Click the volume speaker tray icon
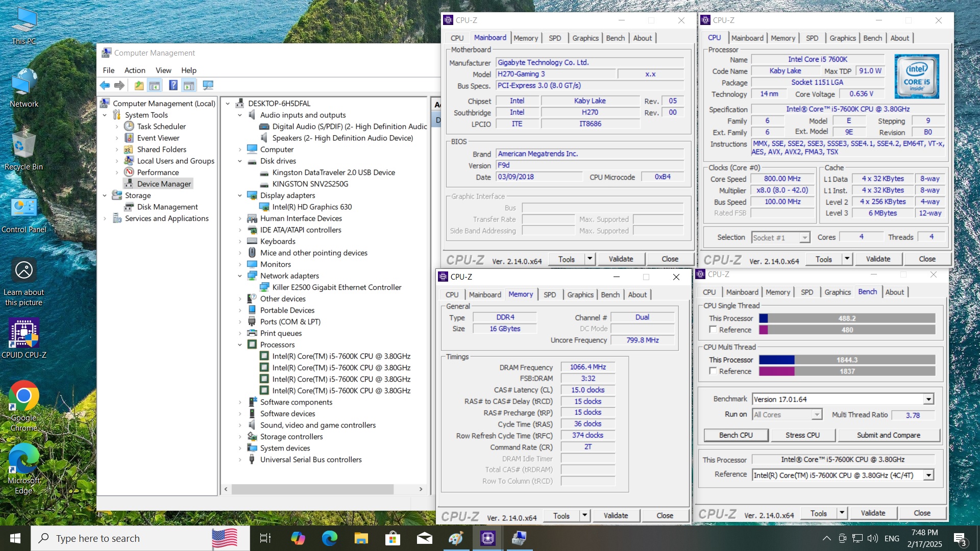 873,538
